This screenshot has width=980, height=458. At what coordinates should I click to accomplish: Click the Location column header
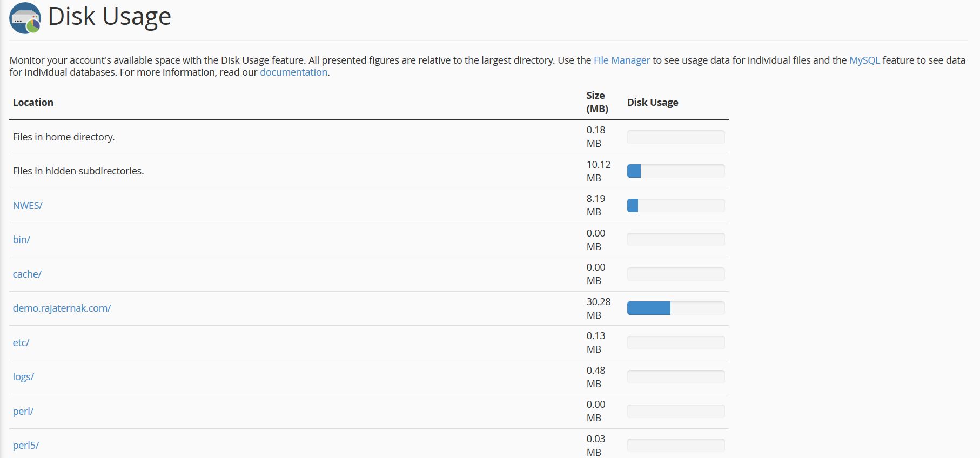(33, 103)
